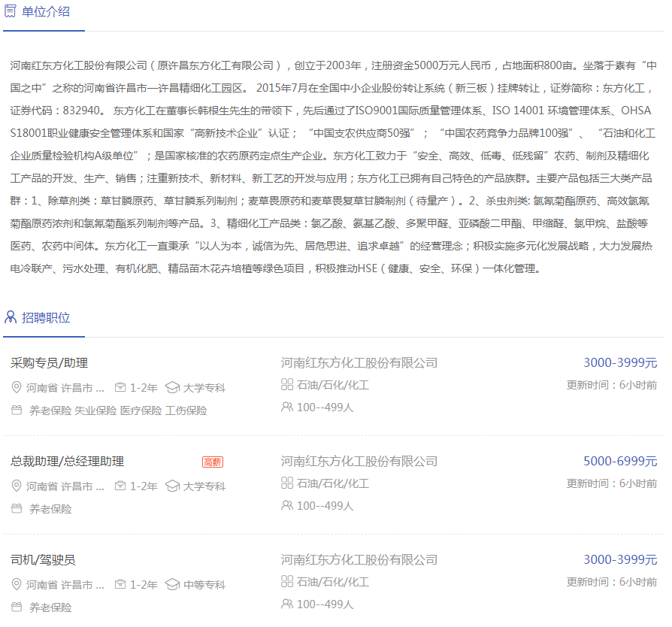This screenshot has width=672, height=627.
Task: Click education cap icon for 采购专员/助理
Action: tap(173, 387)
